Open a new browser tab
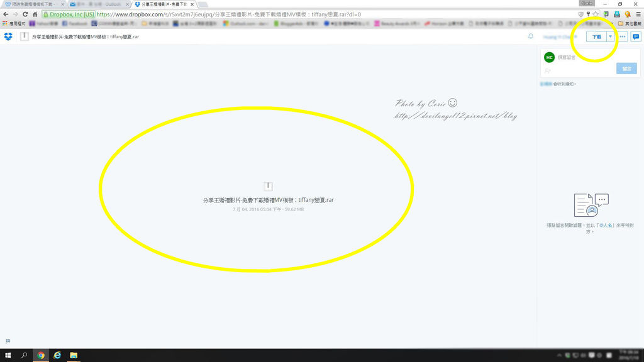 pos(203,4)
